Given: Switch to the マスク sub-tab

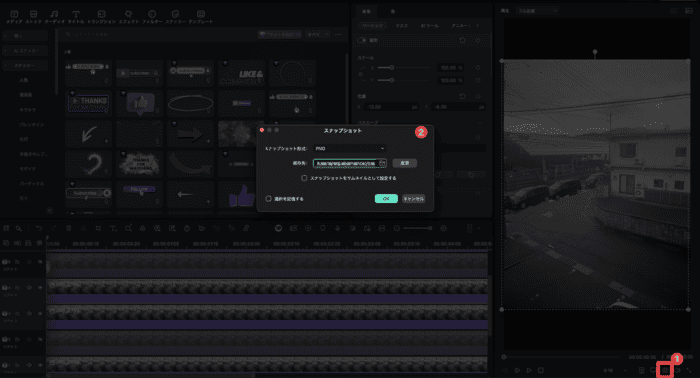Looking at the screenshot, I should point(401,26).
